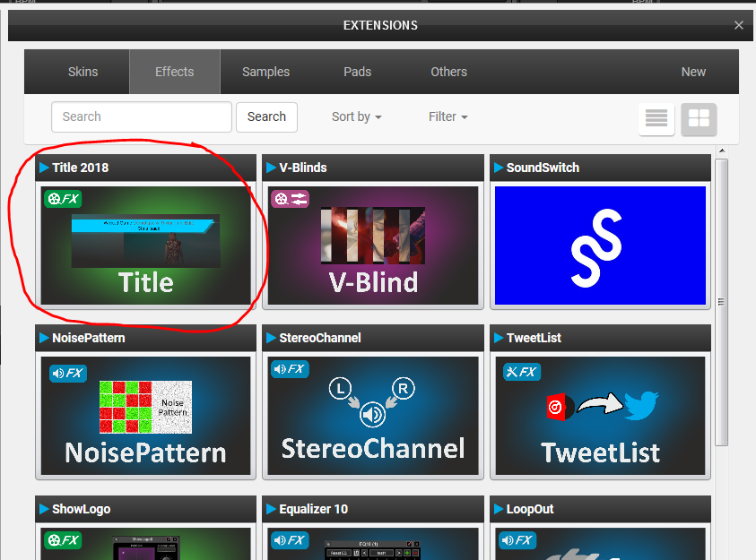Select the ShowLogo header text
The height and width of the screenshot is (560, 756).
tap(82, 509)
